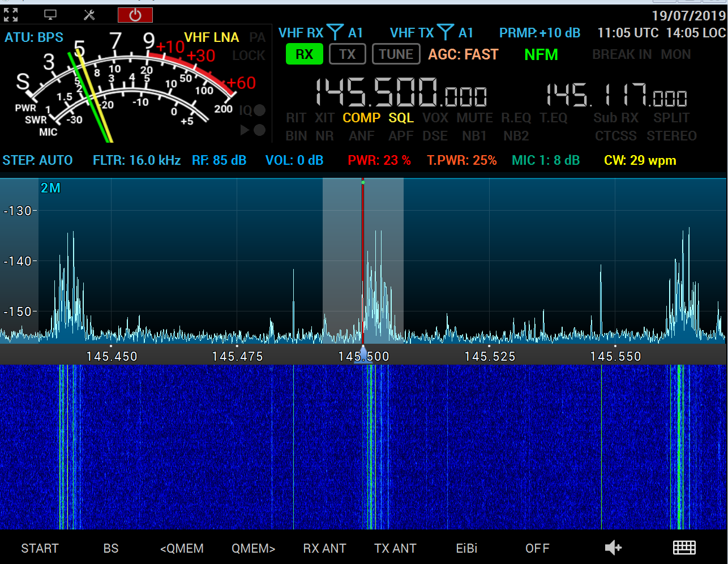Image resolution: width=728 pixels, height=564 pixels.
Task: Toggle MON monitor
Action: pos(676,54)
